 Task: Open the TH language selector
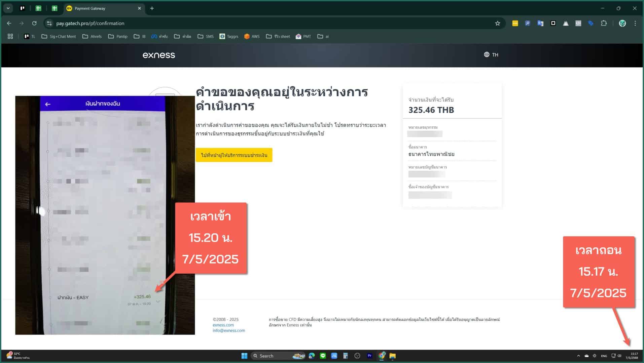491,55
